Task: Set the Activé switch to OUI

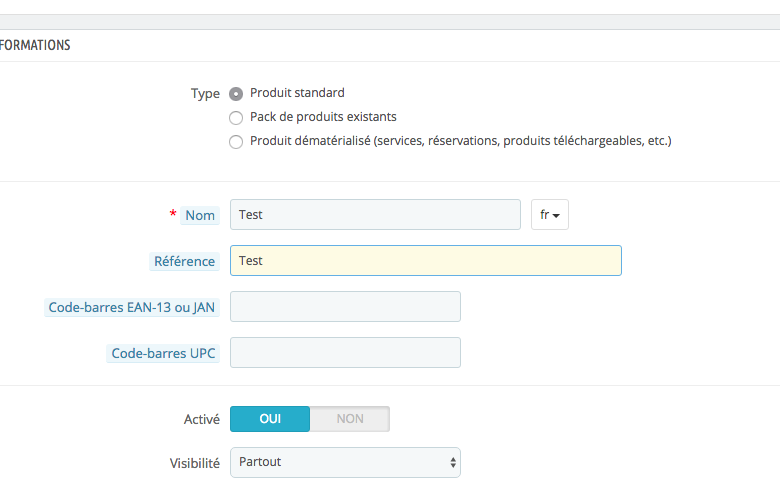Action: pyautogui.click(x=270, y=419)
